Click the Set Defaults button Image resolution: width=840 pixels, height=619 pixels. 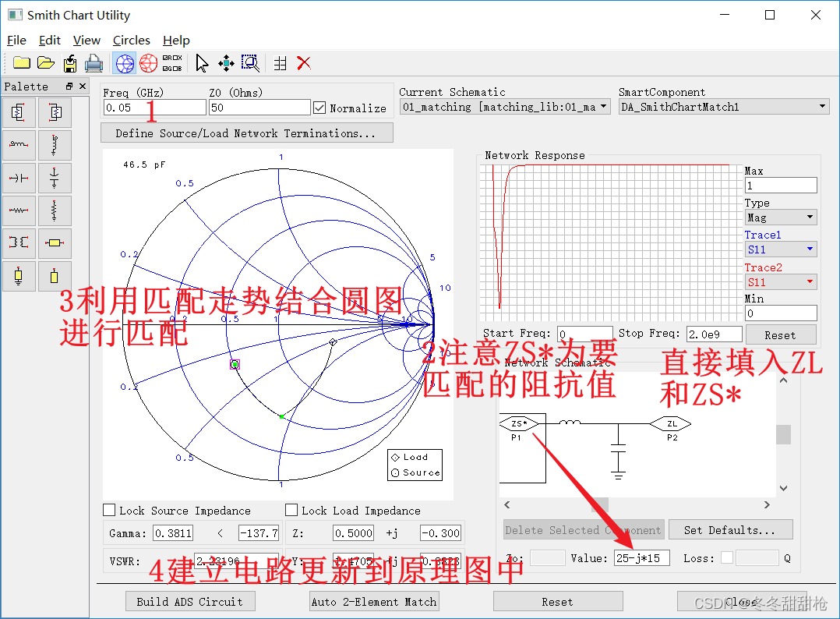pos(730,529)
